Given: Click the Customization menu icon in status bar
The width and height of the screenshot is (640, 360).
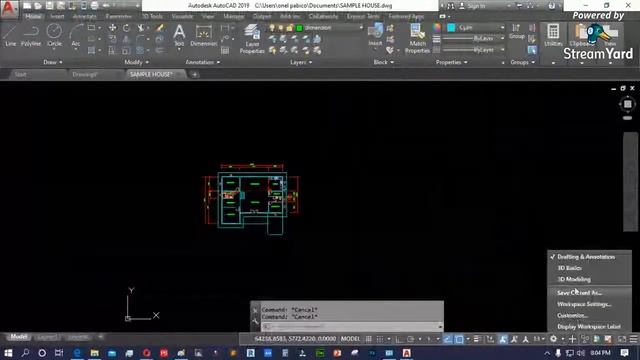Looking at the screenshot, I should click(x=633, y=339).
